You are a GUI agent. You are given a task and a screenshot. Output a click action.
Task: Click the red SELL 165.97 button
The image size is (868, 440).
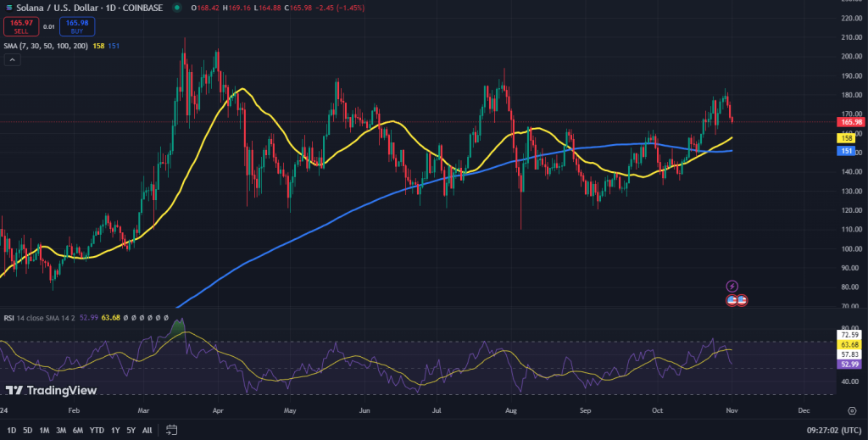(21, 26)
